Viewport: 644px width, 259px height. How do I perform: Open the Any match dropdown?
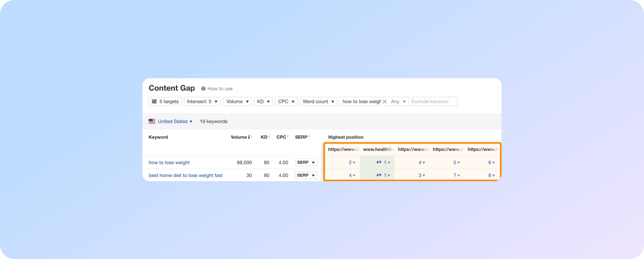(398, 102)
